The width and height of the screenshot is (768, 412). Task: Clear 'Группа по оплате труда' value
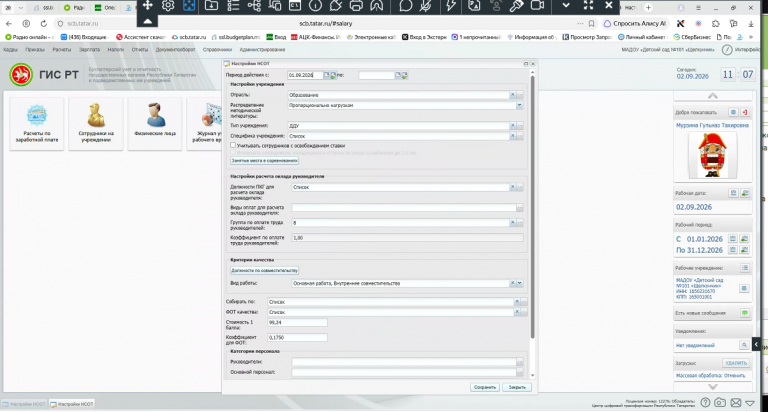point(513,222)
